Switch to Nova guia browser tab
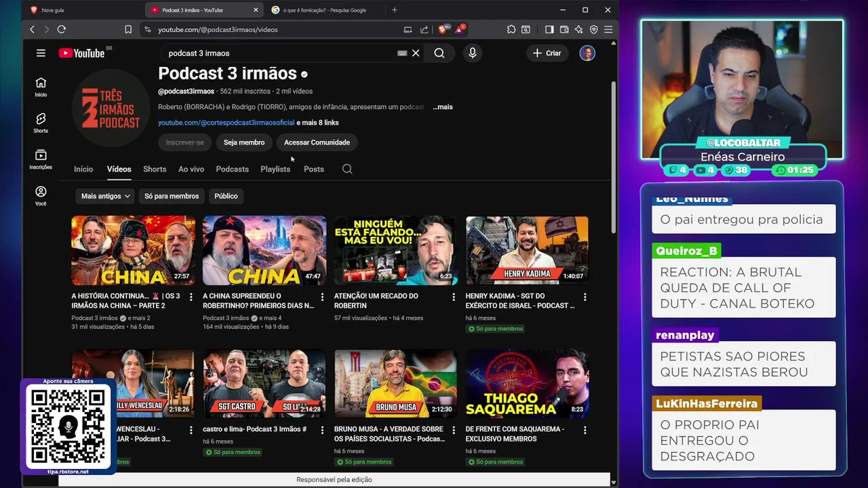 81,10
